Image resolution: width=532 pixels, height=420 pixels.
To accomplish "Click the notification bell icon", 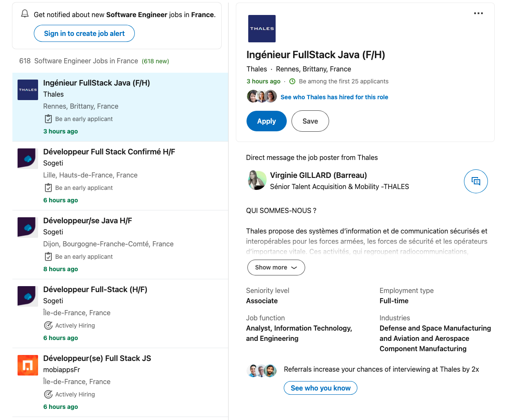I will coord(24,13).
